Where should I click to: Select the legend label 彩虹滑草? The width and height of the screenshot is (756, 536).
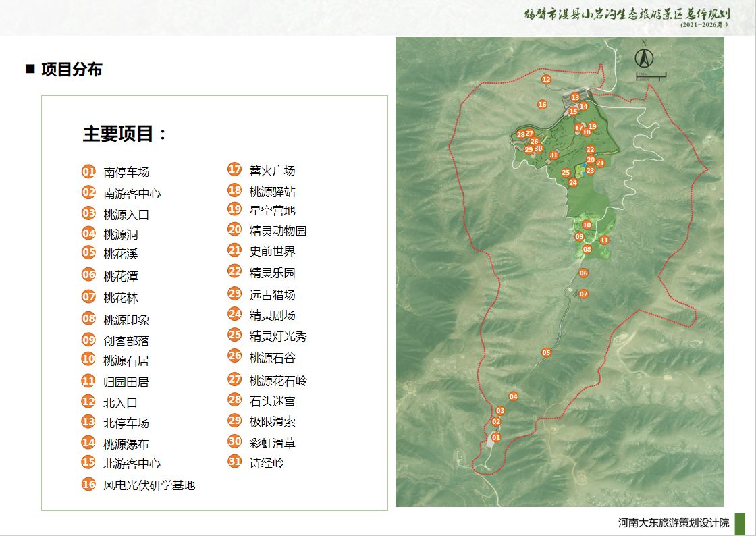[x=273, y=443]
